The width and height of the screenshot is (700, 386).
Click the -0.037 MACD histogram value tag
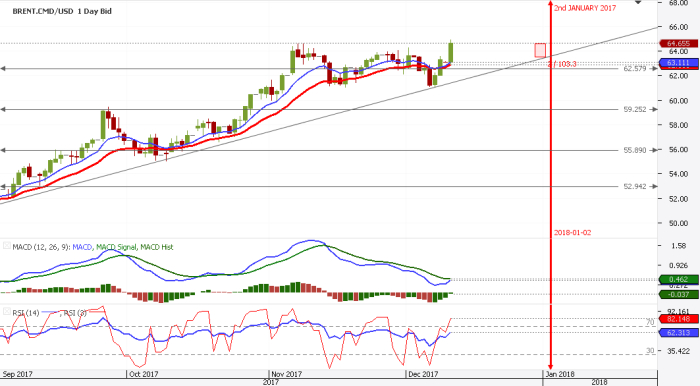point(679,295)
